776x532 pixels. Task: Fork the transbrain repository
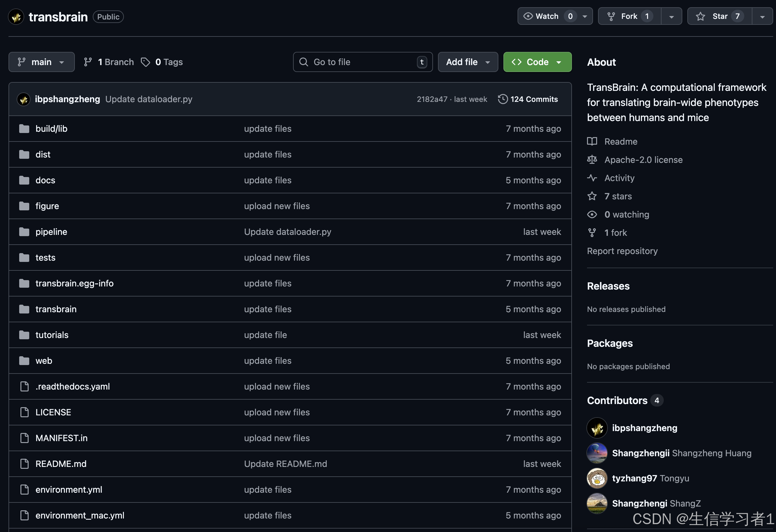point(629,16)
